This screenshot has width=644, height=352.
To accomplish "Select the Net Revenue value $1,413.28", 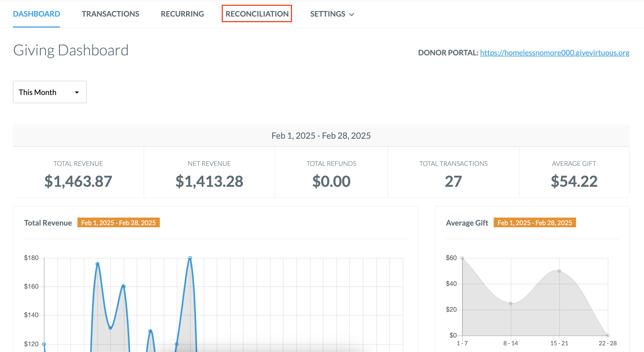I will 209,181.
